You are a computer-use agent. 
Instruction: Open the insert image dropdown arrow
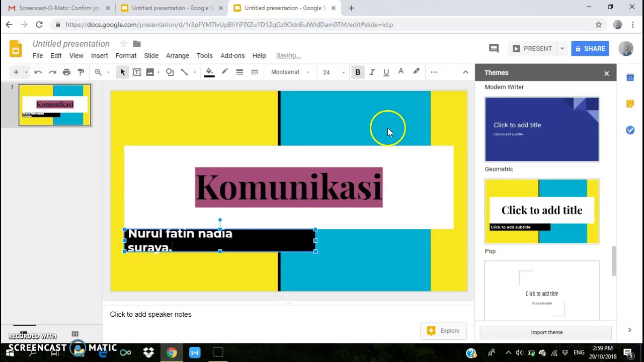[158, 72]
